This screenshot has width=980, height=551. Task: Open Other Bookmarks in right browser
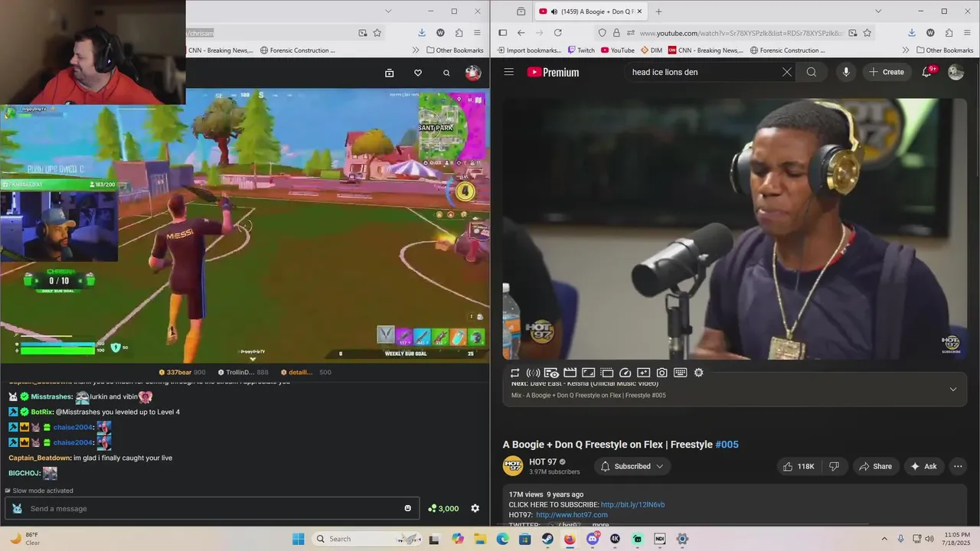coord(944,51)
